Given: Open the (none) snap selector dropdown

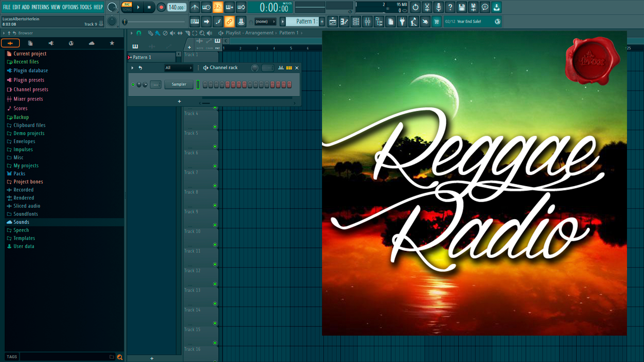Looking at the screenshot, I should tap(265, 21).
